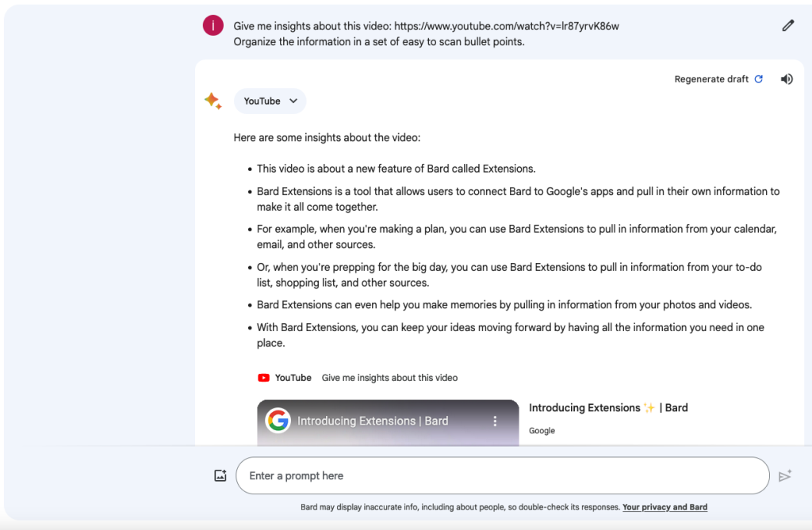Expand the YouTube extension dropdown
This screenshot has height=530, width=812.
tap(270, 101)
